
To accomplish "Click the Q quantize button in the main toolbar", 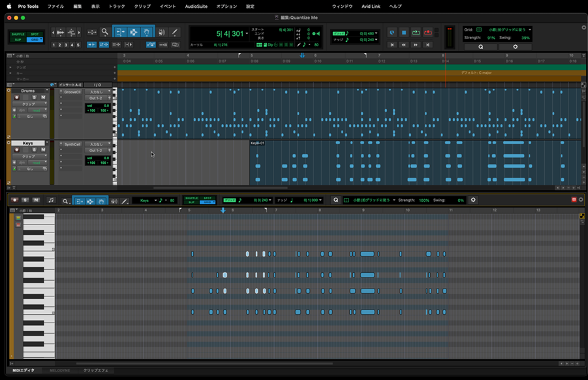I will [481, 47].
